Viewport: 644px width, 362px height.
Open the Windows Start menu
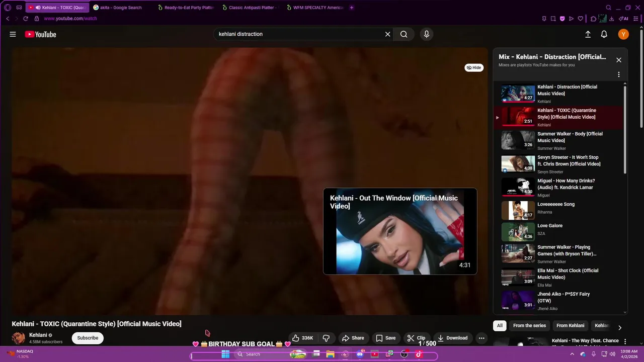click(x=225, y=354)
